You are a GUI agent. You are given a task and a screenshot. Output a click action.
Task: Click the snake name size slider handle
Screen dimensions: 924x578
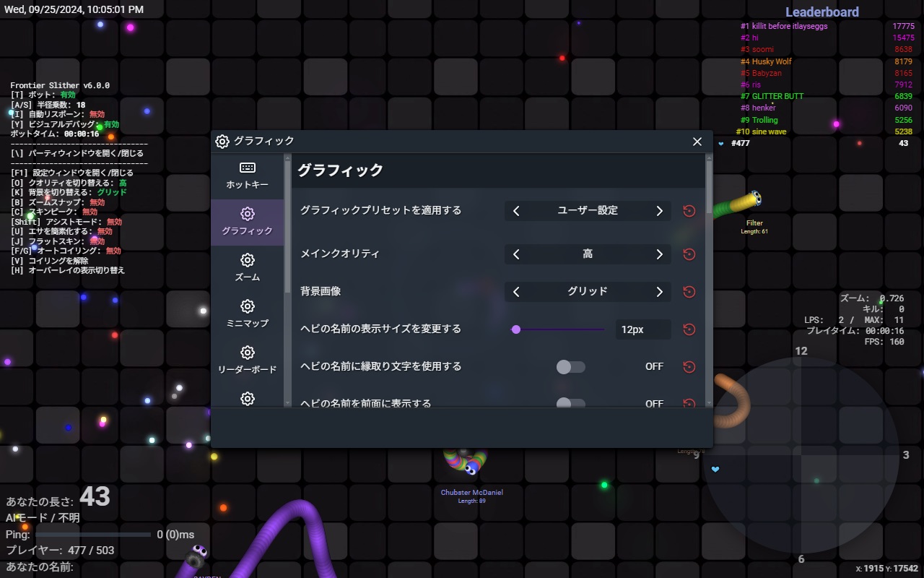tap(516, 329)
